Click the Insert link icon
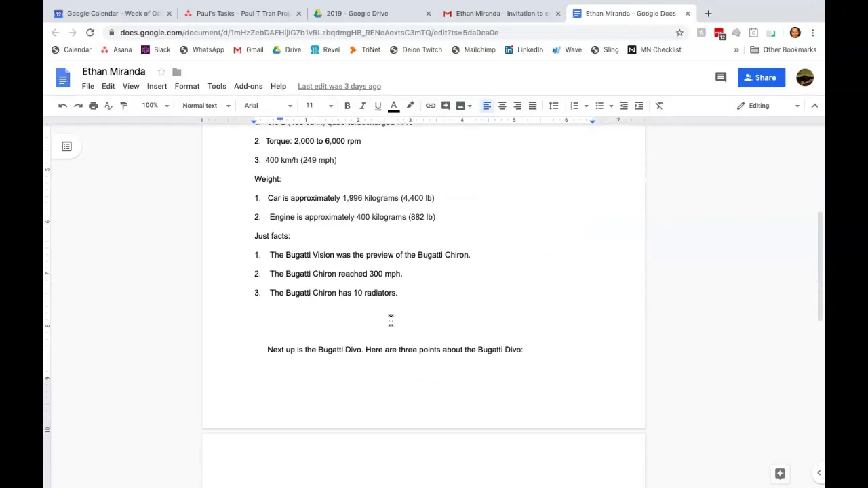This screenshot has width=868, height=488. click(x=431, y=106)
